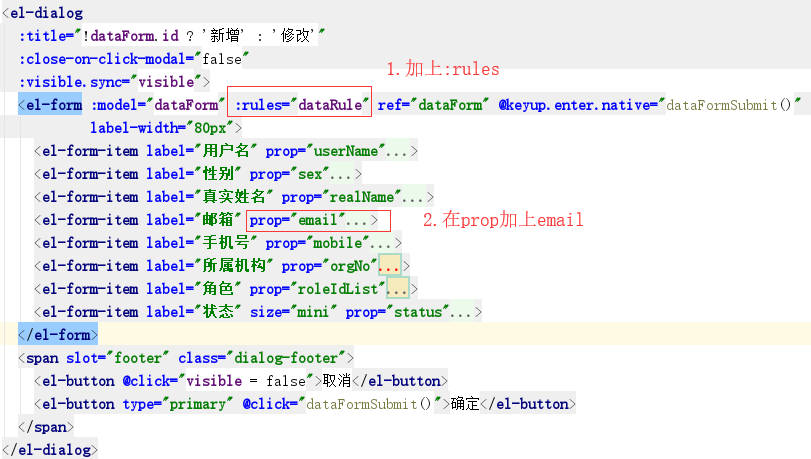Screen dimensions: 811x459
Task: Expand folded content of status form item
Action: point(461,312)
